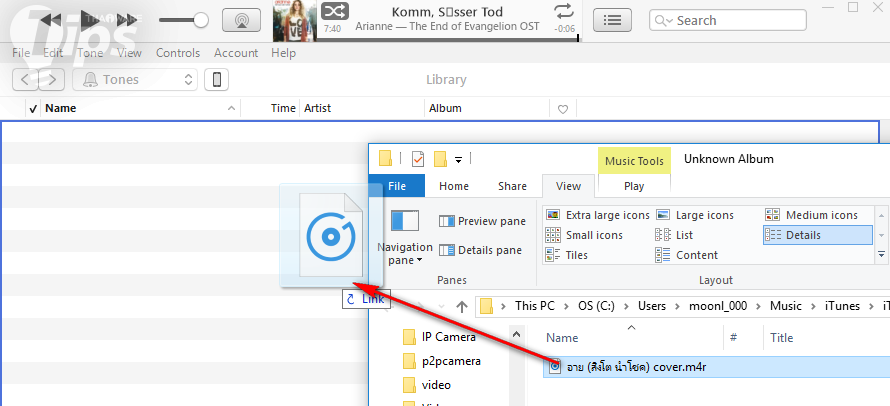The image size is (890, 406).
Task: Click Music in the address path
Action: [x=786, y=305]
